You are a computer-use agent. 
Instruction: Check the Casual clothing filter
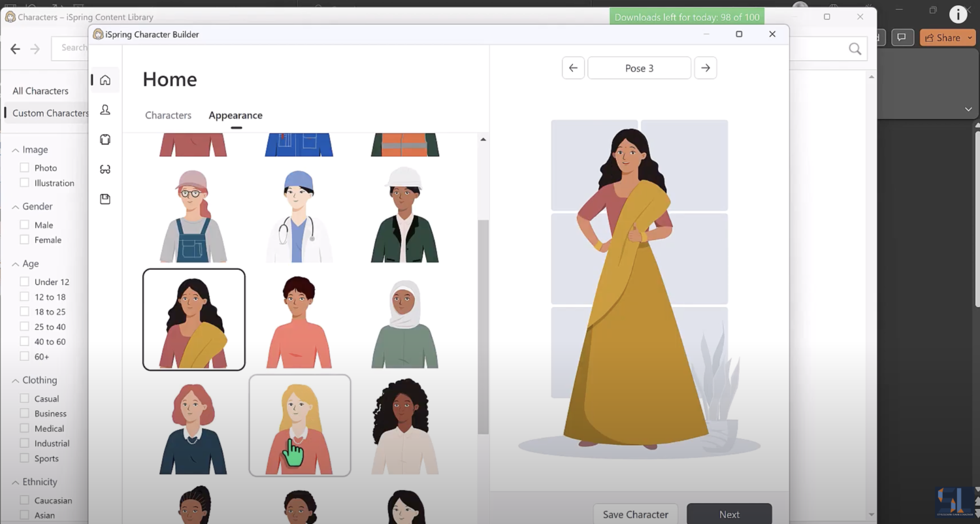pyautogui.click(x=25, y=399)
